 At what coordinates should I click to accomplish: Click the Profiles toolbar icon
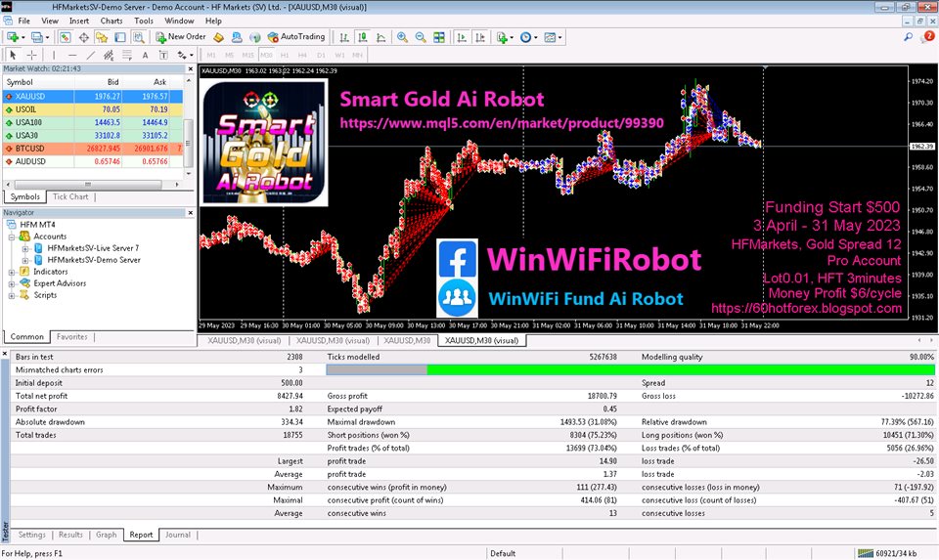point(38,37)
